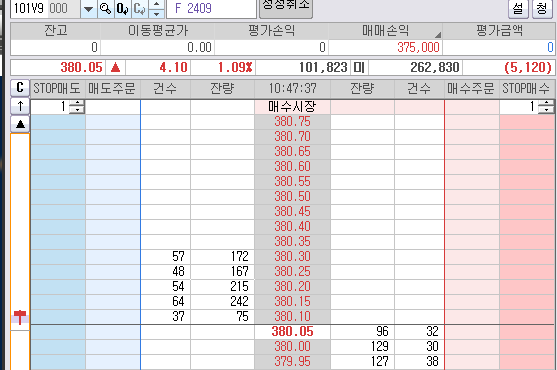Click the '0' refresh icon beside search
This screenshot has height=370, width=557.
coord(123,9)
